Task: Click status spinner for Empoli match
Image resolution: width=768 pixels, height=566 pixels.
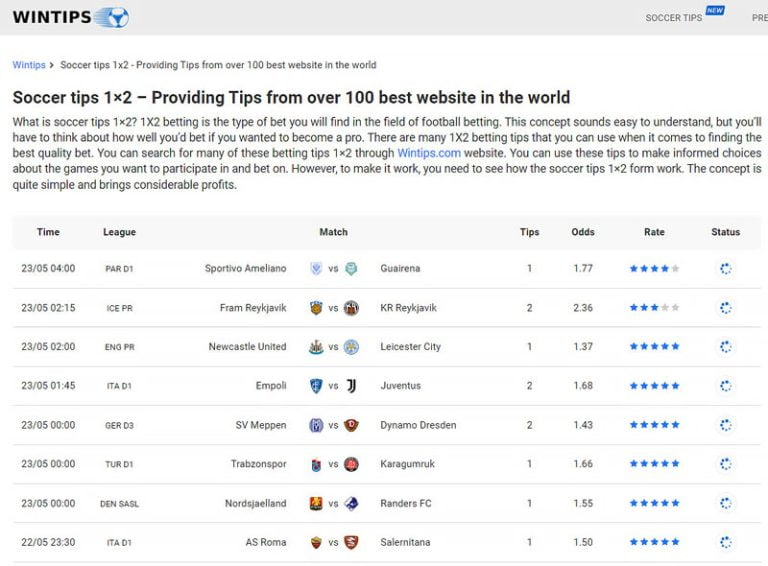Action: 726,386
